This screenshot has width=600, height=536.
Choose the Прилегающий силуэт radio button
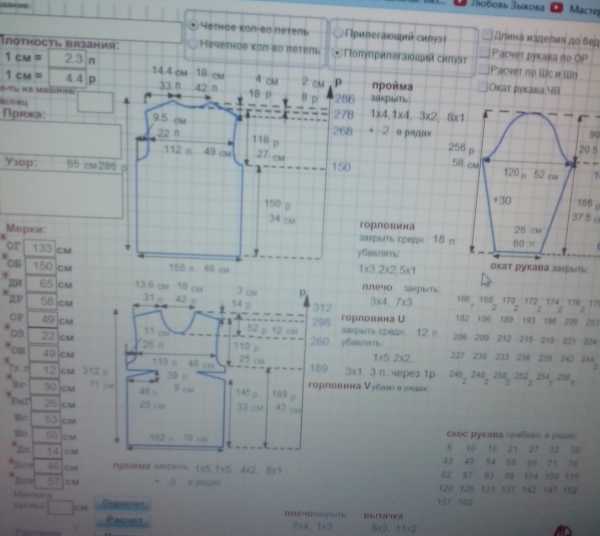[338, 35]
